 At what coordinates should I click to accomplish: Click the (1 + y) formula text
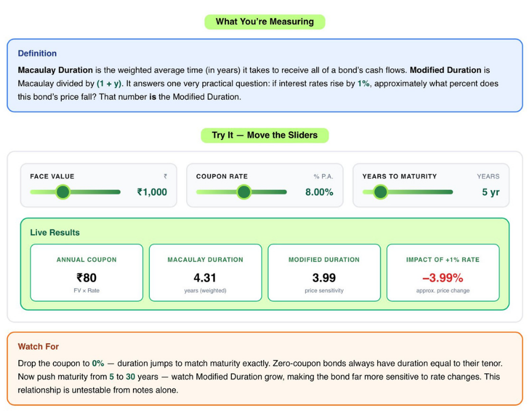pos(109,83)
